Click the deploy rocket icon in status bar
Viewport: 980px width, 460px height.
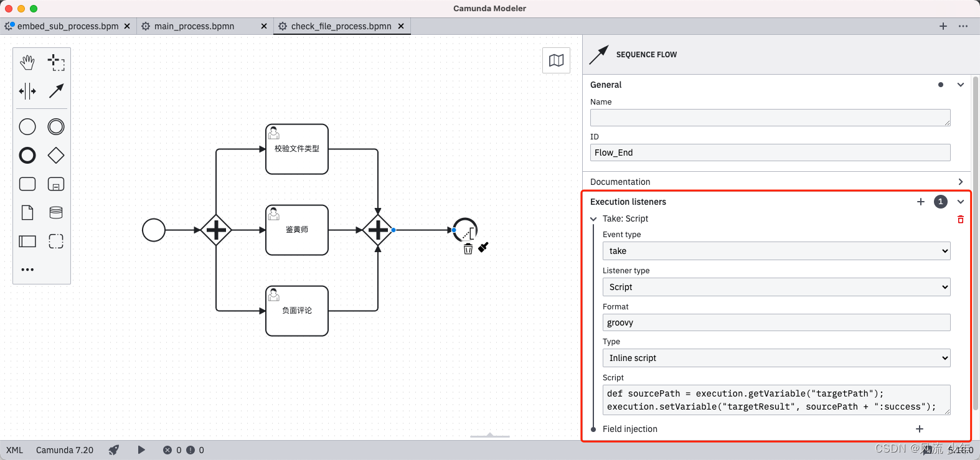pos(114,450)
